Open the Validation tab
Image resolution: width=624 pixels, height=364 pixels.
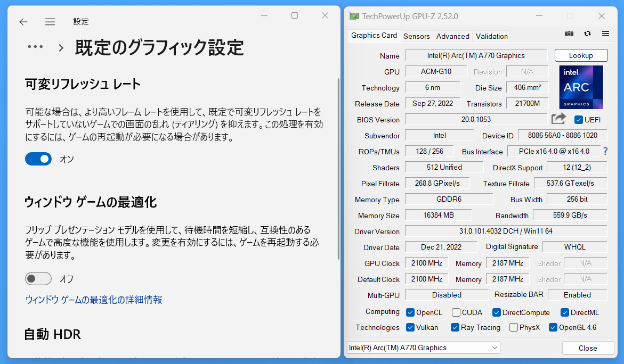[x=491, y=36]
